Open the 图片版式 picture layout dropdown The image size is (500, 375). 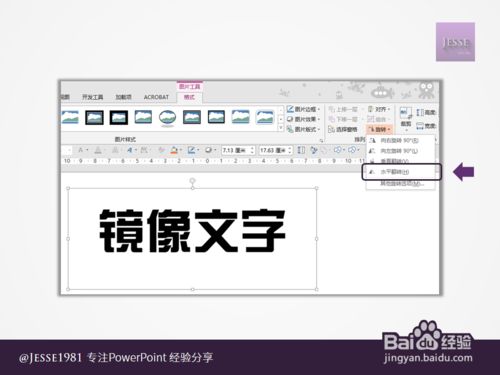[x=304, y=129]
